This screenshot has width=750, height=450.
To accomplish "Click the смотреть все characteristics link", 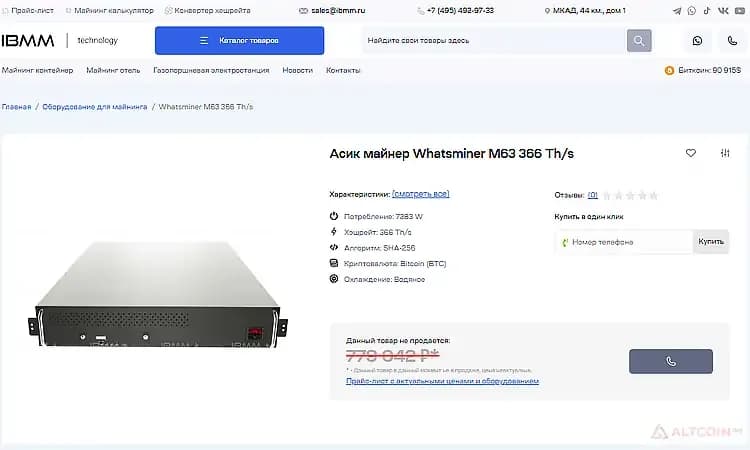I will pos(420,194).
